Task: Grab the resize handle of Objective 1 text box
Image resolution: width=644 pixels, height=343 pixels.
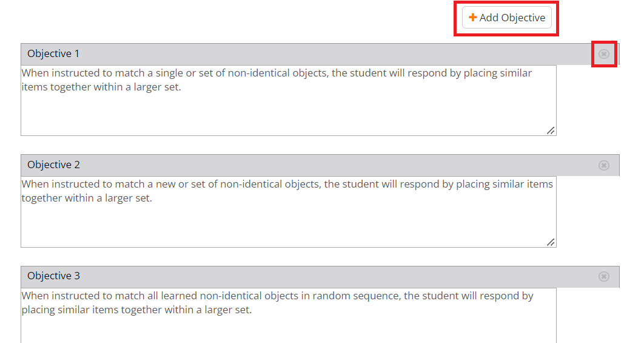Action: coord(551,131)
